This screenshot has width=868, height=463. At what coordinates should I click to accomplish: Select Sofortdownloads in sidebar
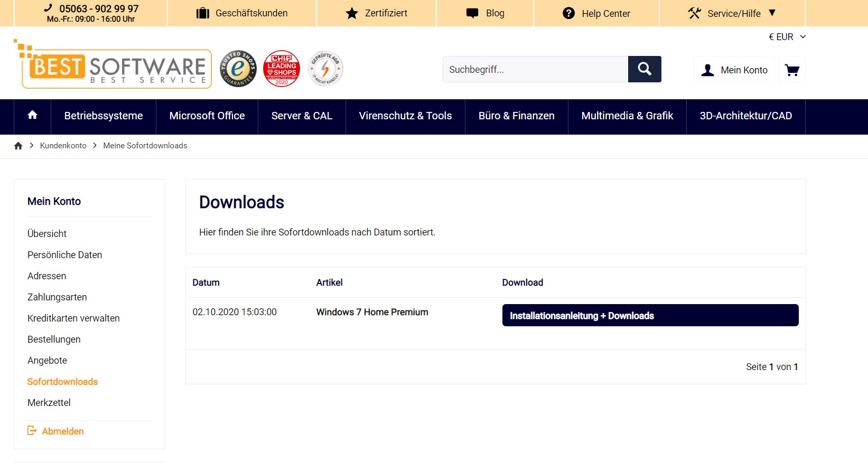click(62, 381)
